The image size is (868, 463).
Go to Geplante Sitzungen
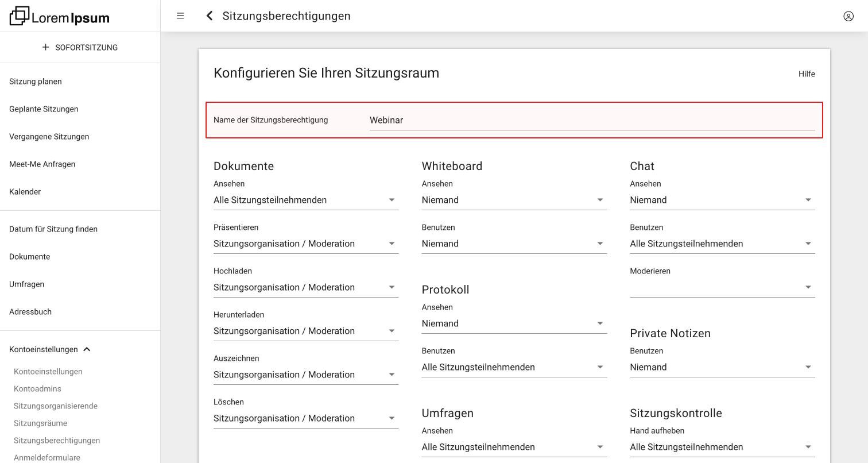pos(44,109)
